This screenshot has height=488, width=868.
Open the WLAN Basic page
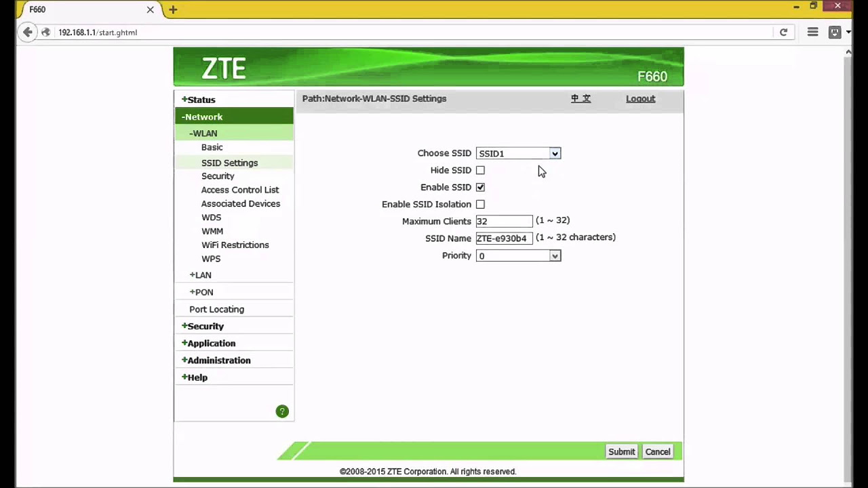(212, 147)
